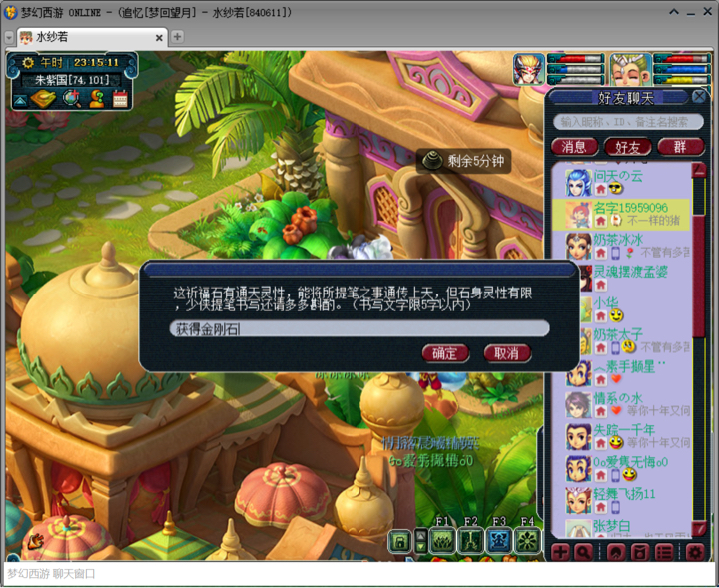Switch to the 好友 tab
The width and height of the screenshot is (719, 588).
628,147
